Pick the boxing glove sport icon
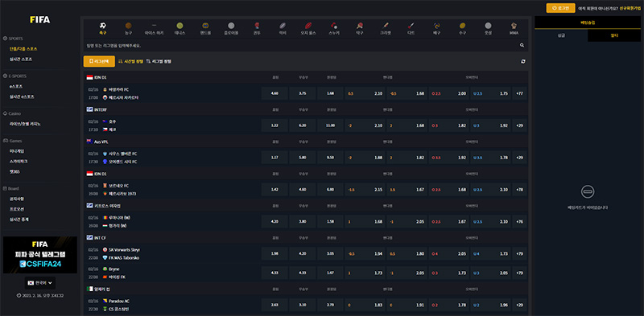 point(257,26)
